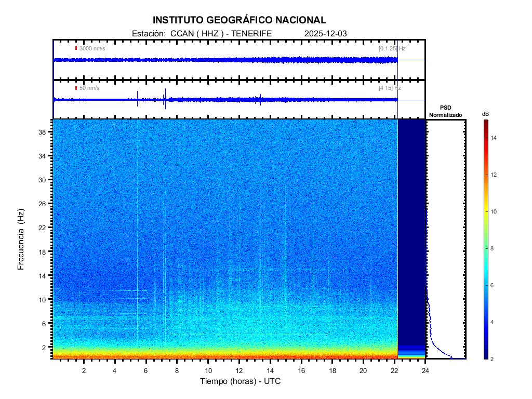Click the red 50 nm/s scale marker
This screenshot has width=532, height=399.
click(76, 88)
